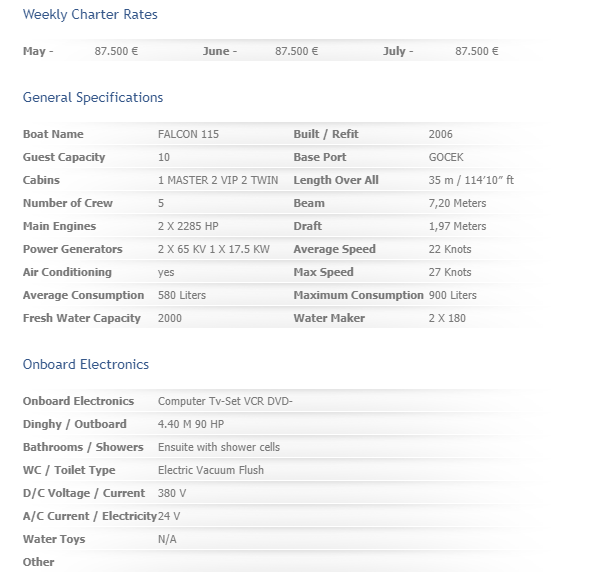Screen dimensions: 607x575
Task: Select guest capacity value '10'
Action: (164, 157)
